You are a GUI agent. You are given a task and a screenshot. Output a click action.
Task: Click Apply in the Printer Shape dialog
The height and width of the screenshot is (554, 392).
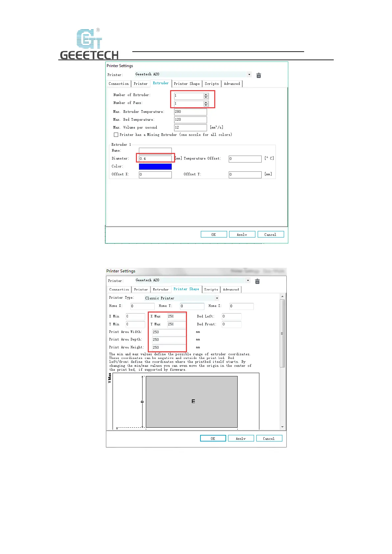click(x=241, y=439)
